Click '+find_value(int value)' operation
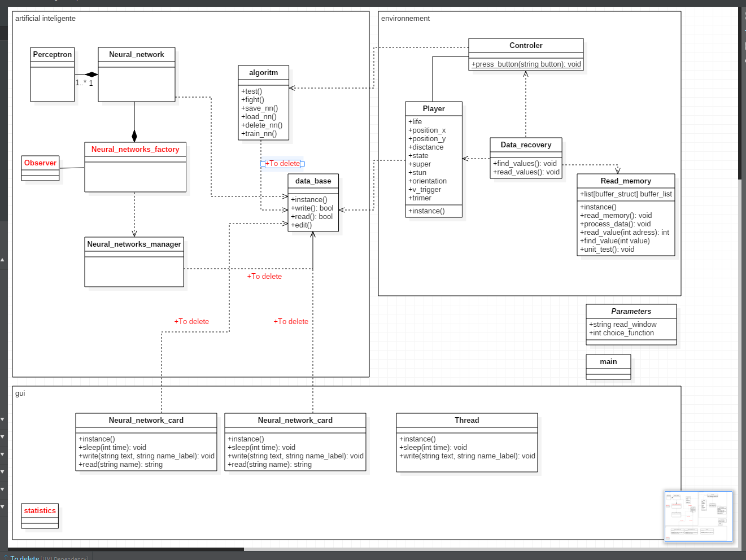Screen dimensions: 746x560 pos(615,241)
